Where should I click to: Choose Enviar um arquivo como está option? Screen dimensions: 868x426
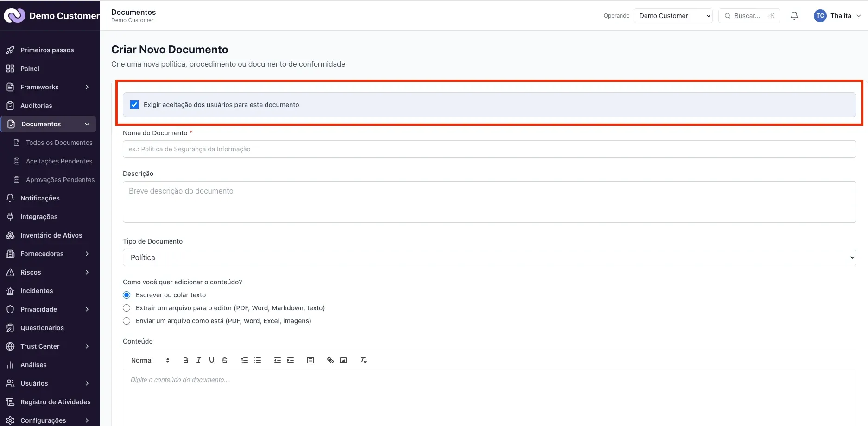click(127, 321)
